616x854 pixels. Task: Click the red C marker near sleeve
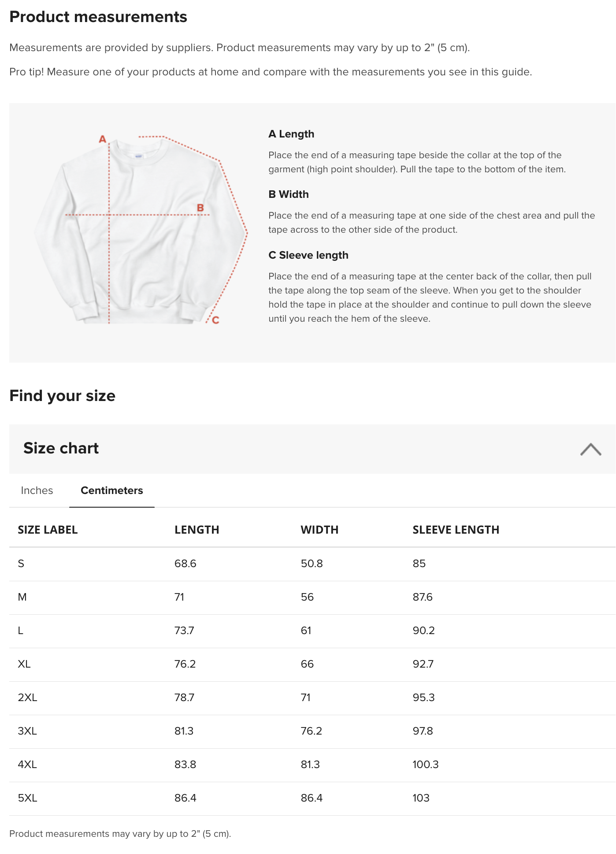tap(215, 320)
